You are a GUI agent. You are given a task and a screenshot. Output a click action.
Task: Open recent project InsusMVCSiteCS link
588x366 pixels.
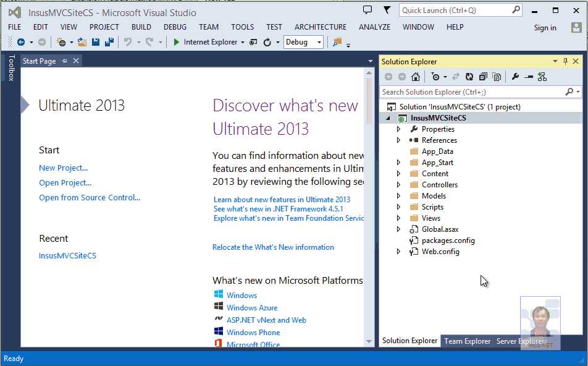[67, 255]
